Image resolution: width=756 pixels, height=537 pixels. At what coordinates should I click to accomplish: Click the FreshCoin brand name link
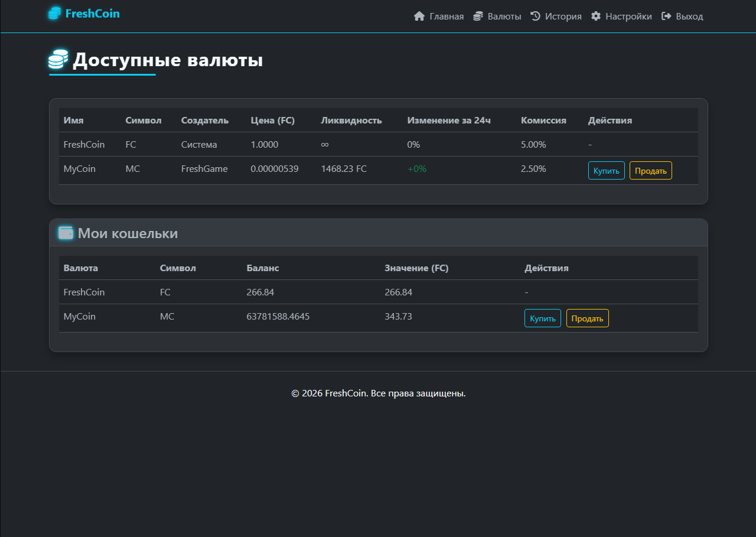coord(92,13)
